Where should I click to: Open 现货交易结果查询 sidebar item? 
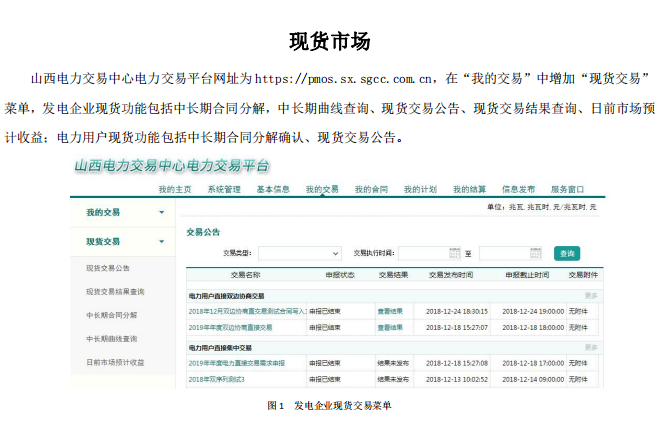coord(115,292)
